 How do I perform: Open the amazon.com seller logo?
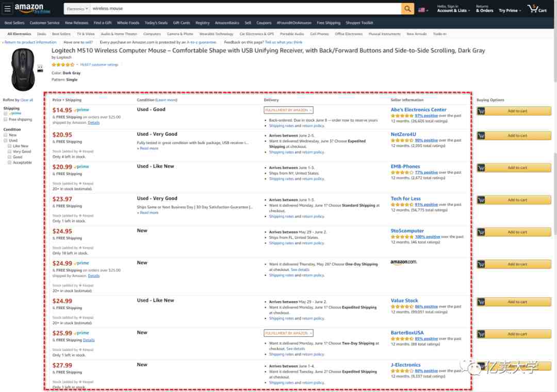click(x=403, y=262)
